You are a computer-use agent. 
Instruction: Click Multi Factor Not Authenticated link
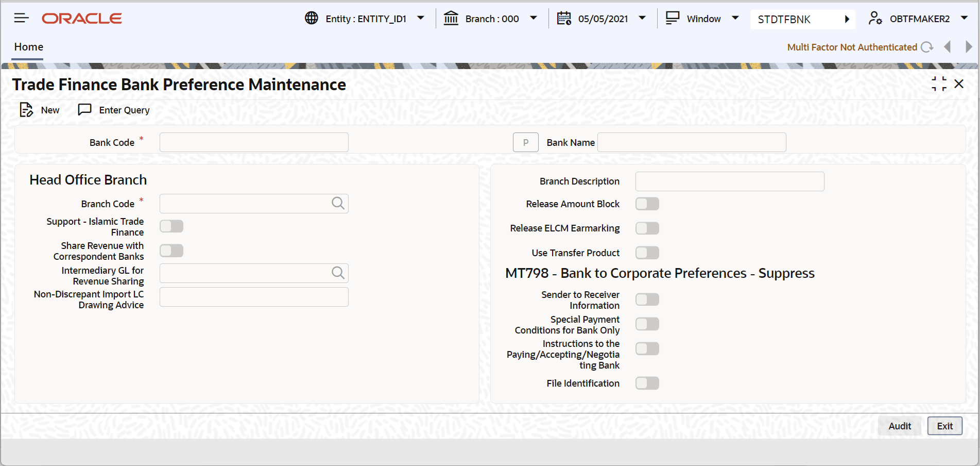point(852,47)
